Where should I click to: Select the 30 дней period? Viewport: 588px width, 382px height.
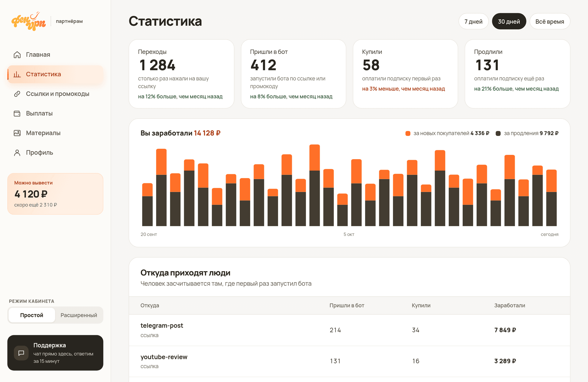(x=509, y=21)
